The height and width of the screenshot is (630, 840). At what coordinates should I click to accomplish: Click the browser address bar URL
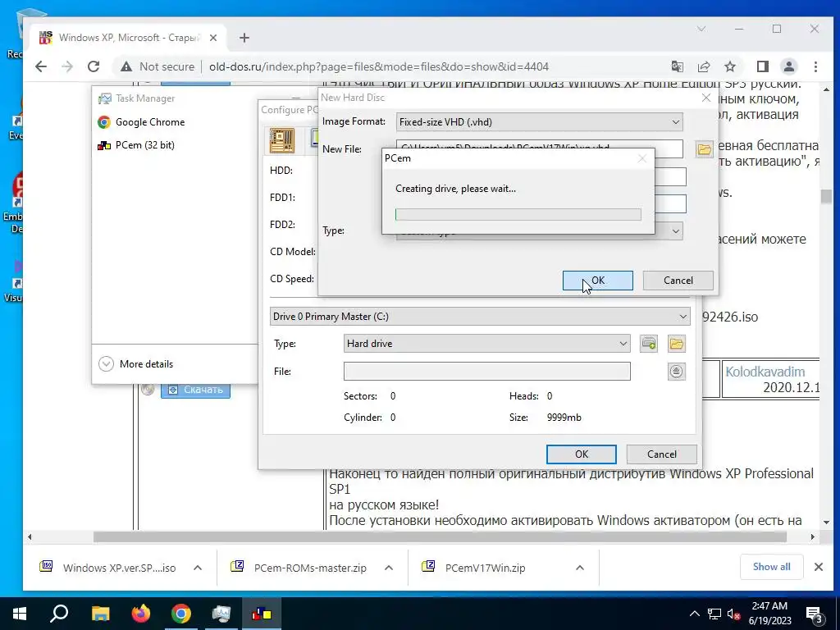pyautogui.click(x=379, y=66)
